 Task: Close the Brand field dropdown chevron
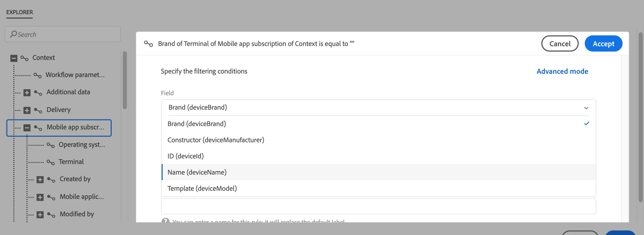pos(586,108)
